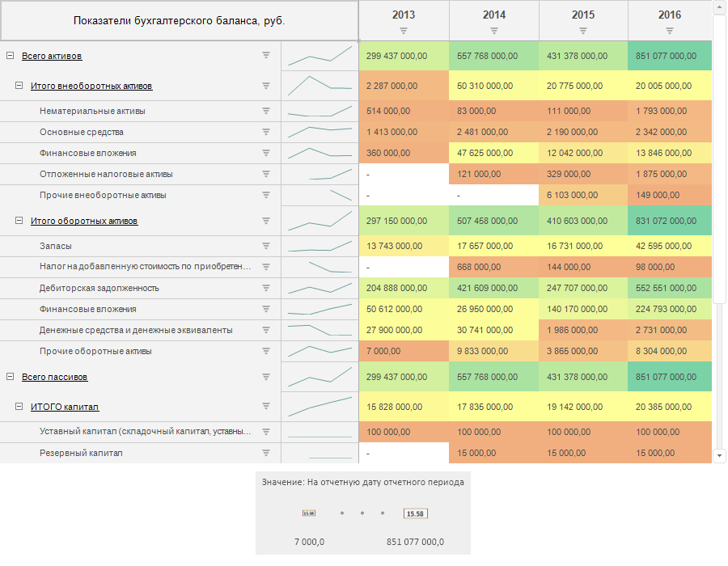Select the 2015 column header
This screenshot has width=728, height=566.
[x=582, y=15]
